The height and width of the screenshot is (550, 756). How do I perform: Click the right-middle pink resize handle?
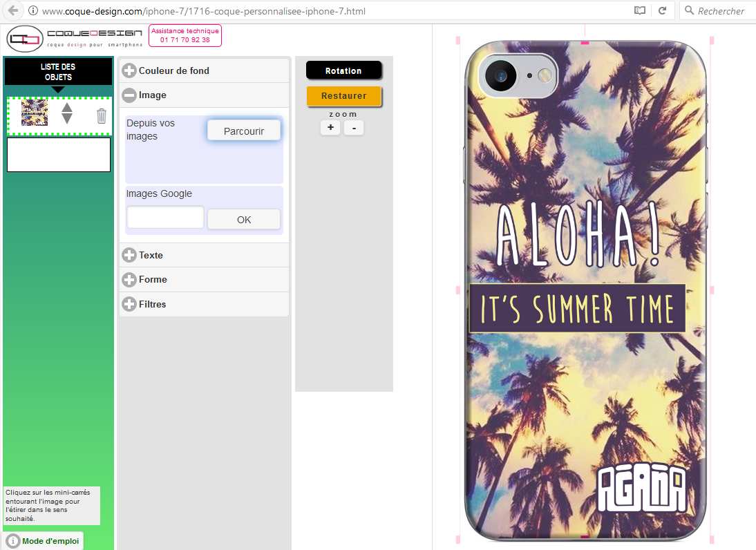click(x=712, y=290)
